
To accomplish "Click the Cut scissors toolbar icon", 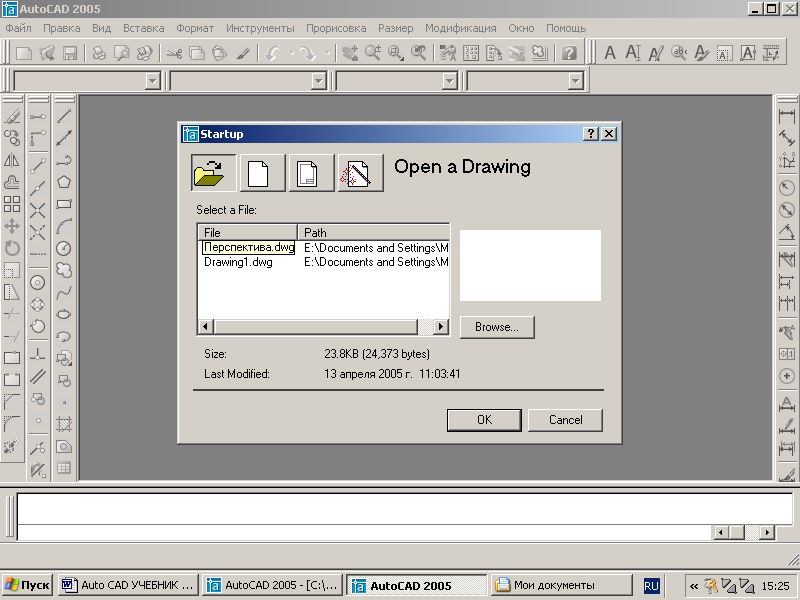I will pyautogui.click(x=174, y=53).
